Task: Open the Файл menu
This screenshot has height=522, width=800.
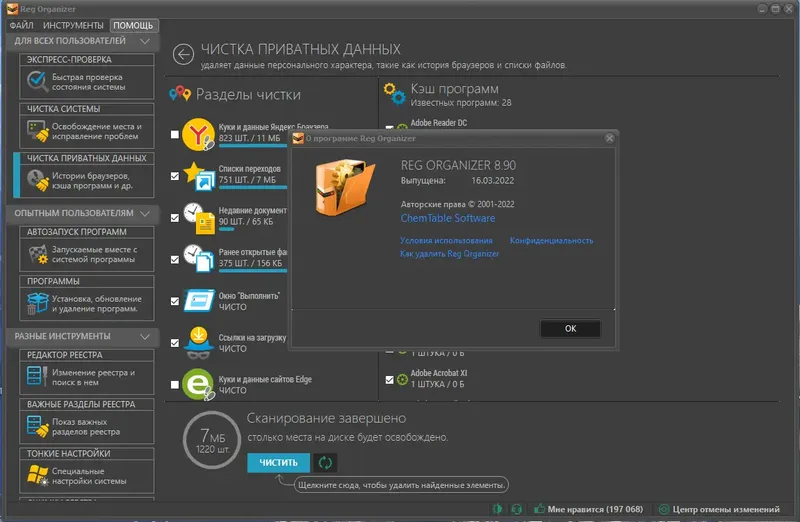Action: point(21,26)
